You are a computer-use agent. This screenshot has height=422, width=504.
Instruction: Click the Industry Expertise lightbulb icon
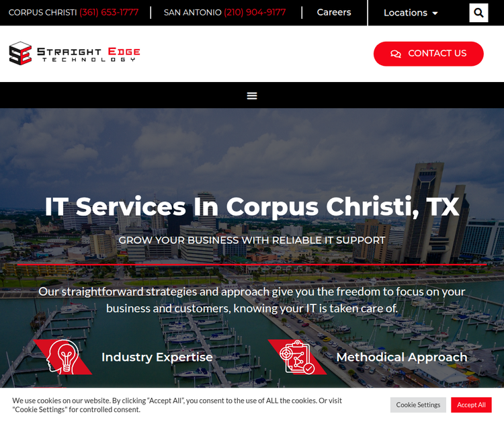pos(64,357)
